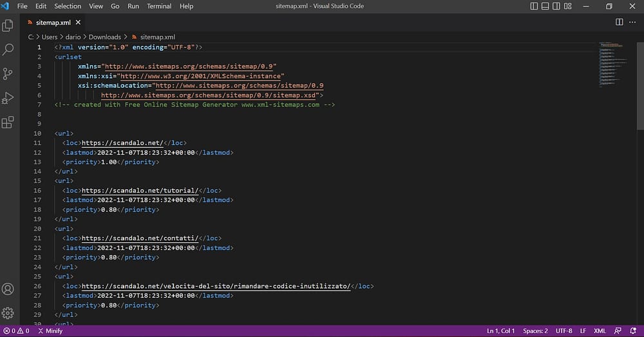Click the lastmod value on line 12
The height and width of the screenshot is (337, 644).
click(146, 153)
